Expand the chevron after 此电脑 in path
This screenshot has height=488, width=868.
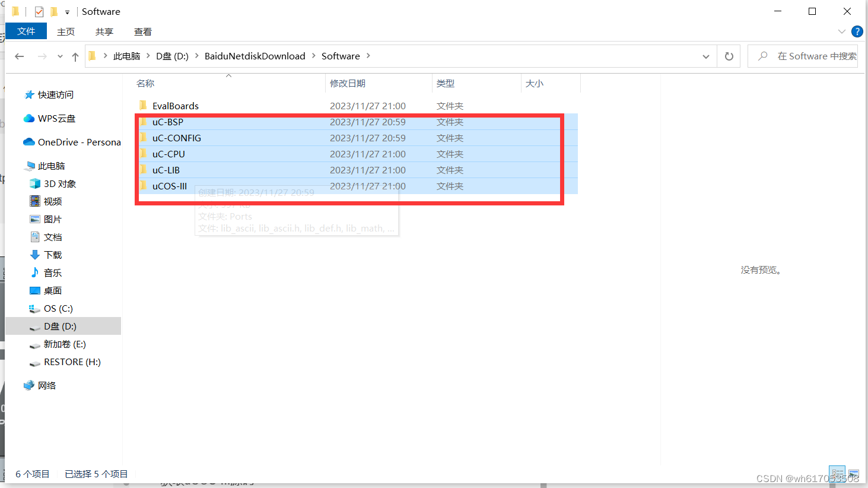(148, 56)
